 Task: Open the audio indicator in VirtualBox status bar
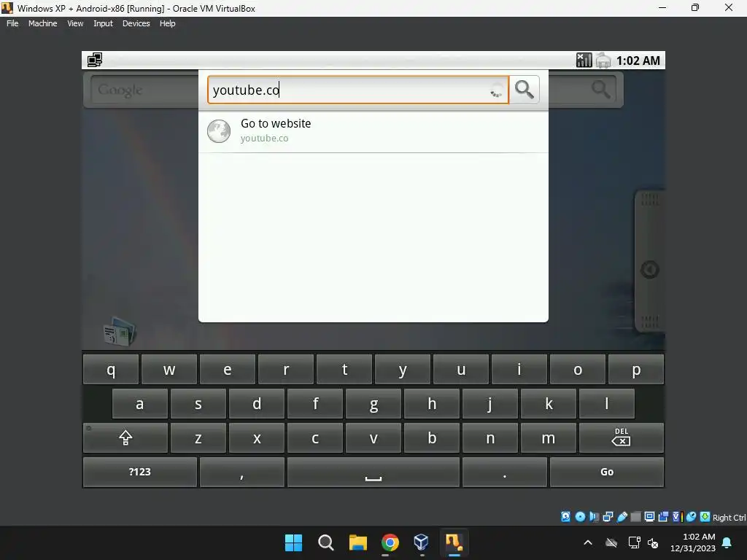(594, 517)
